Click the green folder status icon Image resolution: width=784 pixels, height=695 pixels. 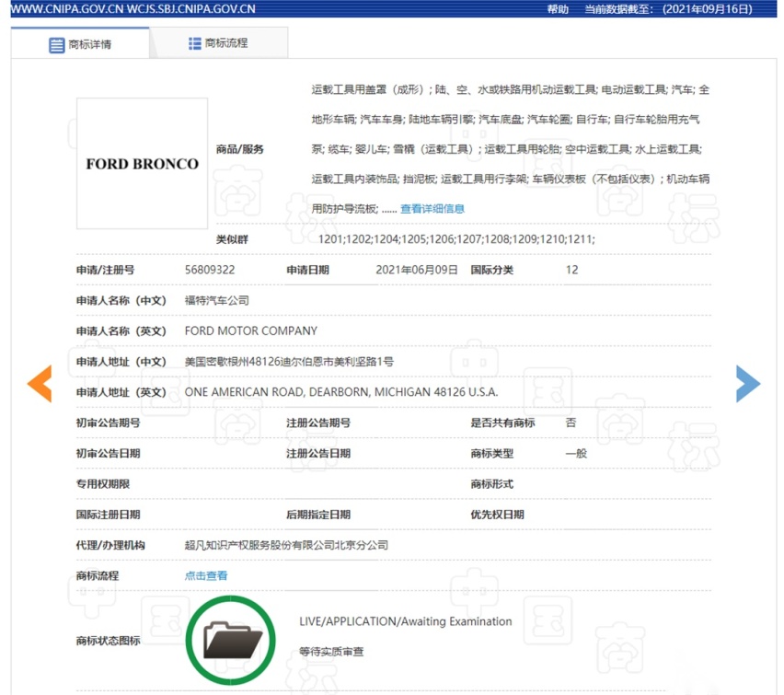pyautogui.click(x=230, y=640)
